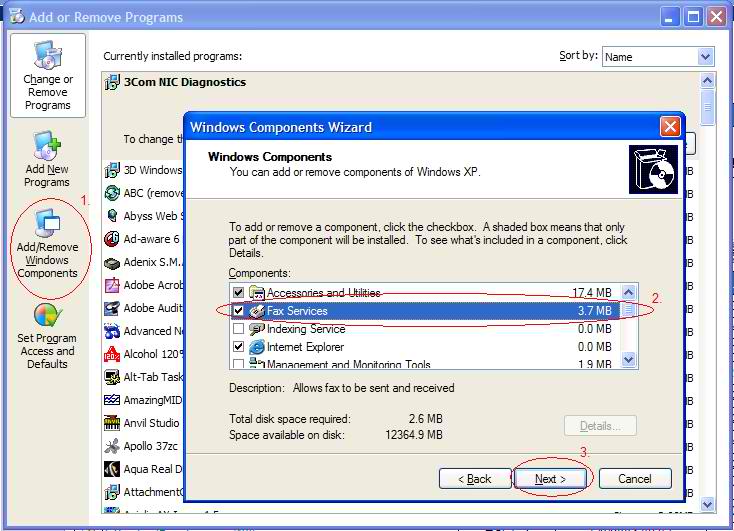Click the Indexing Service icon
Screen dimensions: 734x531
pyautogui.click(x=257, y=329)
